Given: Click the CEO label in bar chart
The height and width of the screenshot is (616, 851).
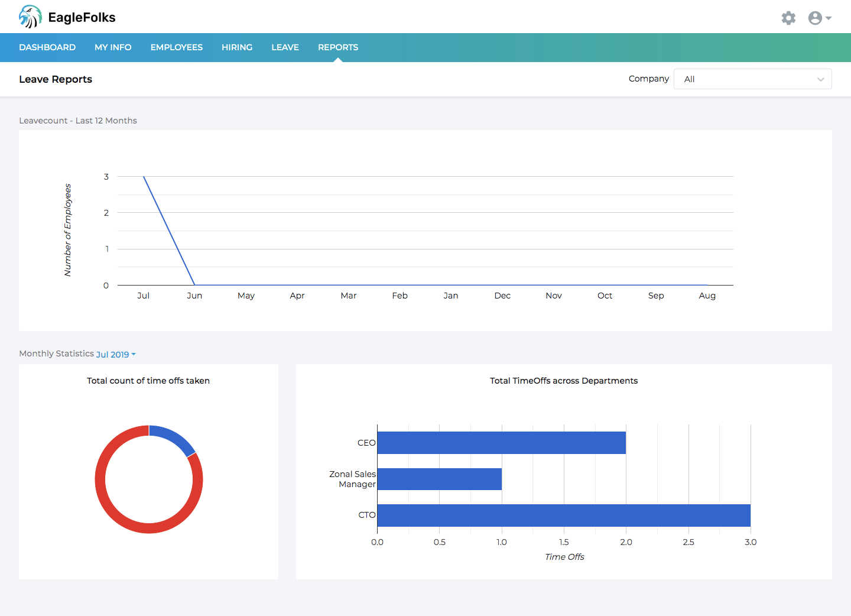Looking at the screenshot, I should [366, 443].
